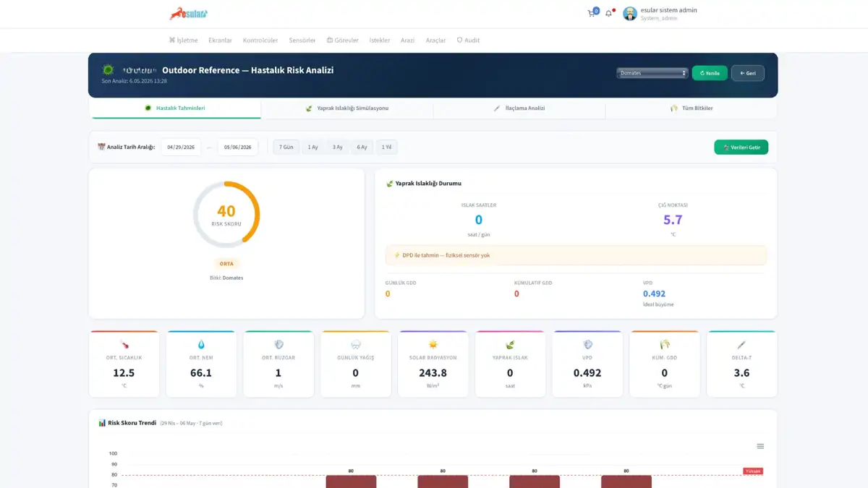The image size is (868, 488).
Task: Click the Delta-T value 3.6
Action: pos(741,373)
